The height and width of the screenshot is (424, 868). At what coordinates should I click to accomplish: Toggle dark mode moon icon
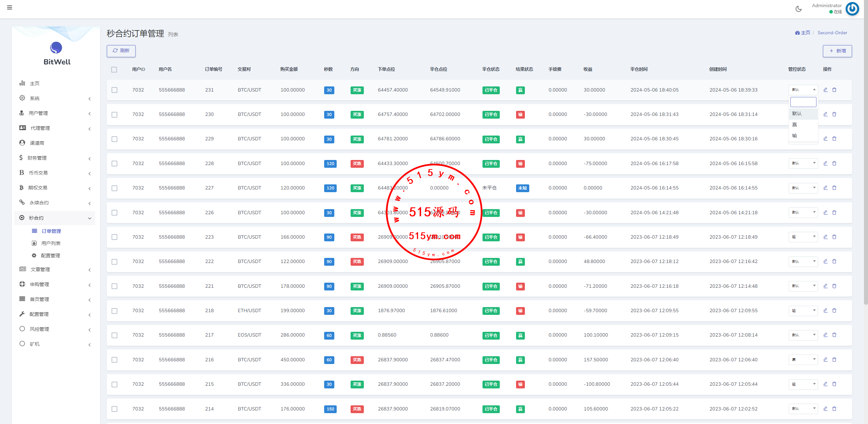tap(798, 9)
